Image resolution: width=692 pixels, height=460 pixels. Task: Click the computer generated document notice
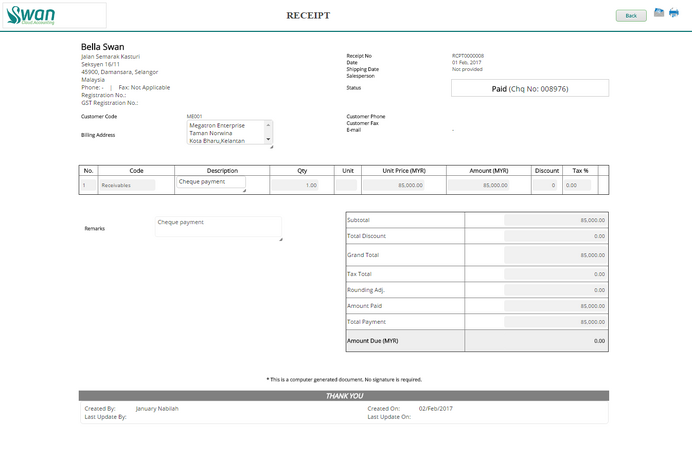344,379
